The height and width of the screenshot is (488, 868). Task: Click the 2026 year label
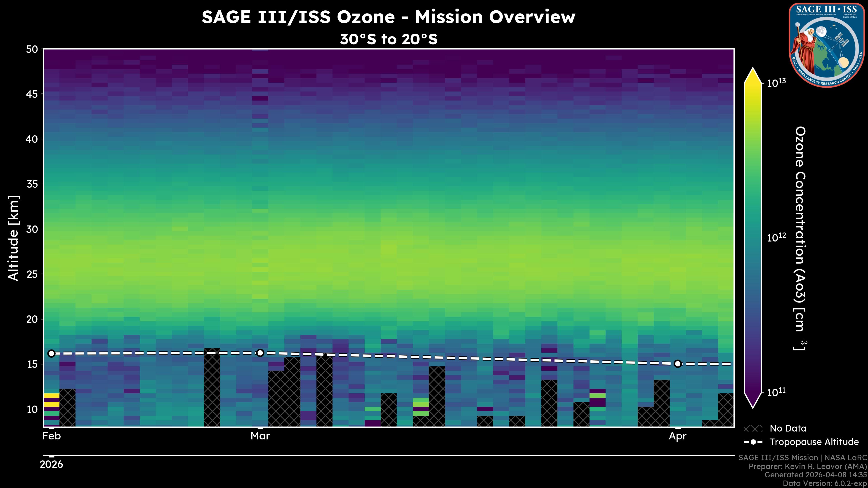pos(51,465)
